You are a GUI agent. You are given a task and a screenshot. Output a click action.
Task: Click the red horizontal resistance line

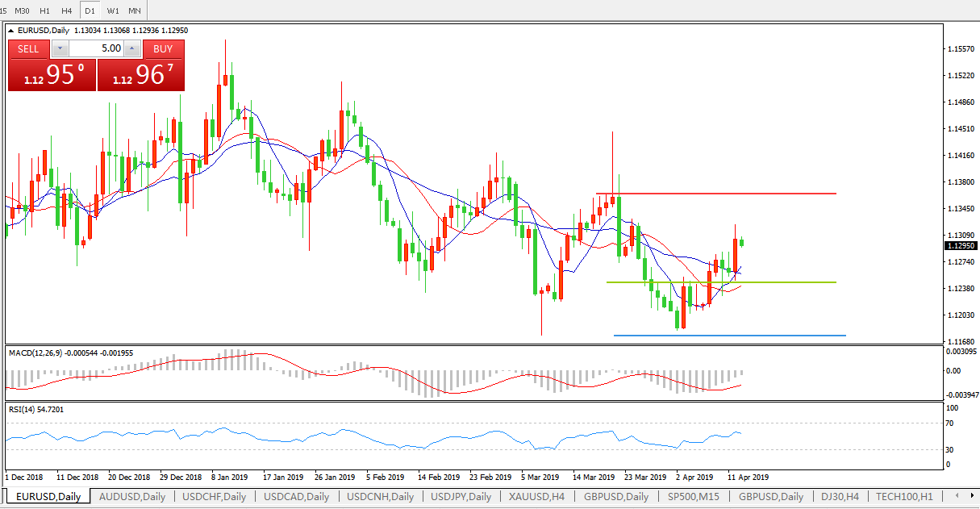[726, 194]
